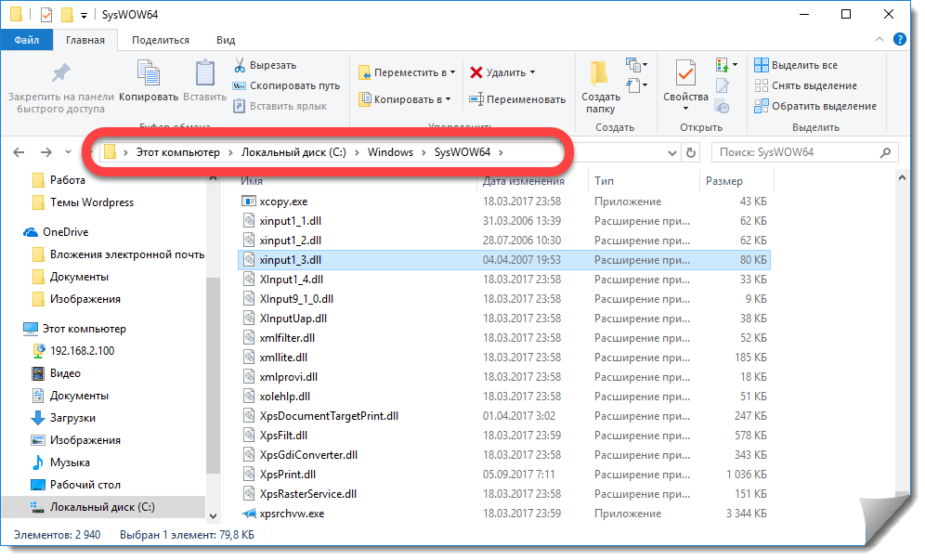Click the Delete (Удалить) red X icon
This screenshot has width=925, height=560.
476,72
